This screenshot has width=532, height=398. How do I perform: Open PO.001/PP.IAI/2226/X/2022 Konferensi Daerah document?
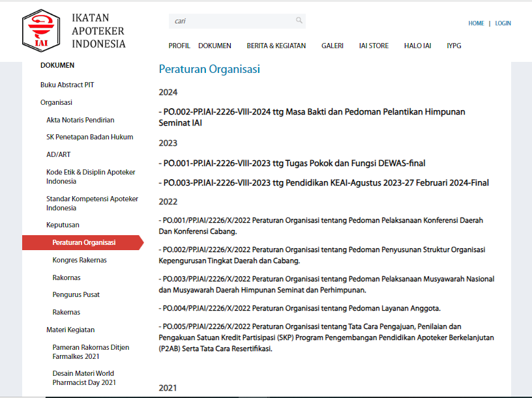(321, 226)
